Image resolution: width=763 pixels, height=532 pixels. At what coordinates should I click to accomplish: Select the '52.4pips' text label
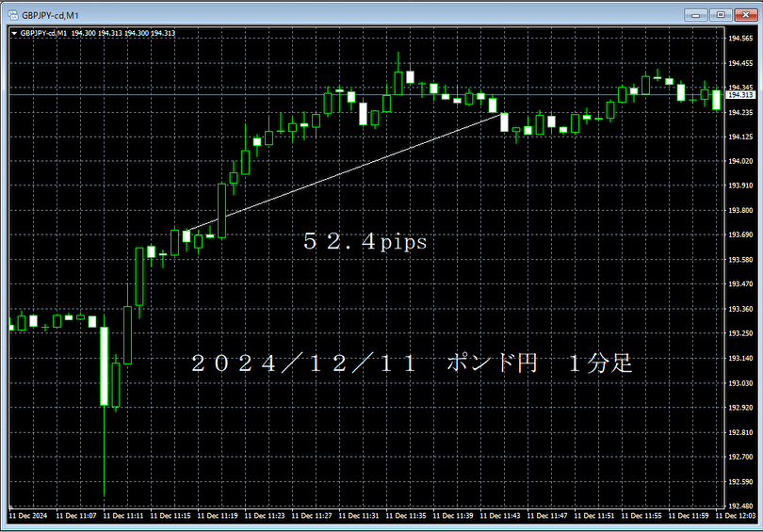tap(365, 241)
